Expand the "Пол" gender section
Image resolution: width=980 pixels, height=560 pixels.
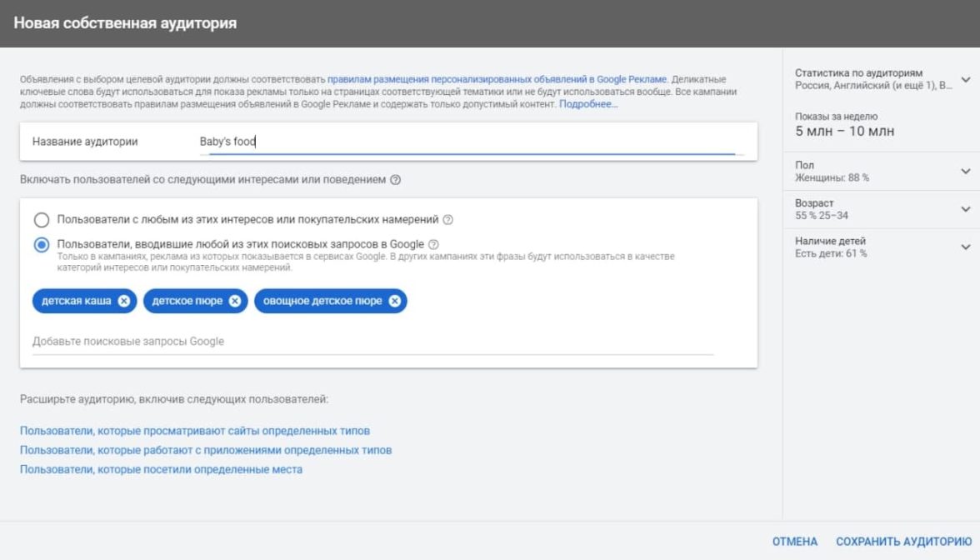click(x=966, y=171)
